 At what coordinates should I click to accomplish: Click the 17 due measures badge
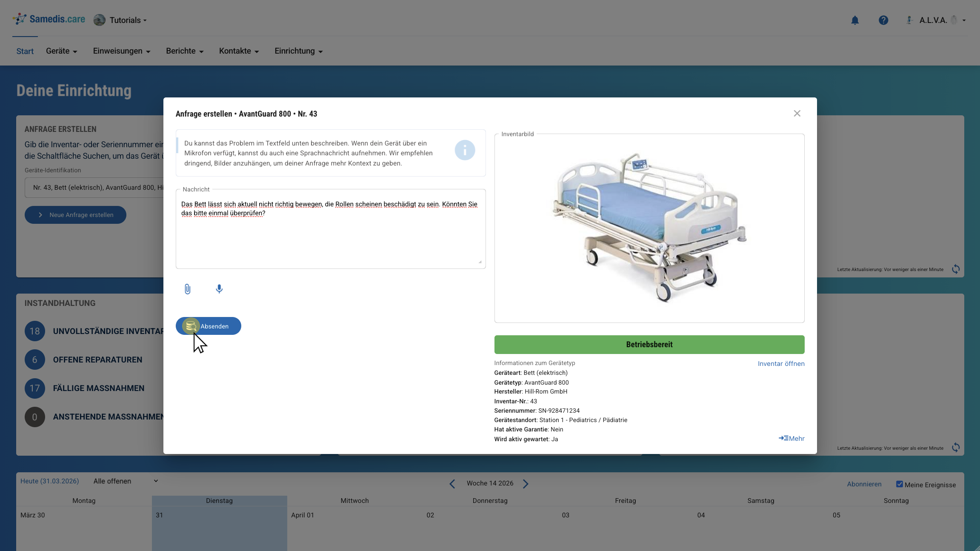[x=34, y=388]
